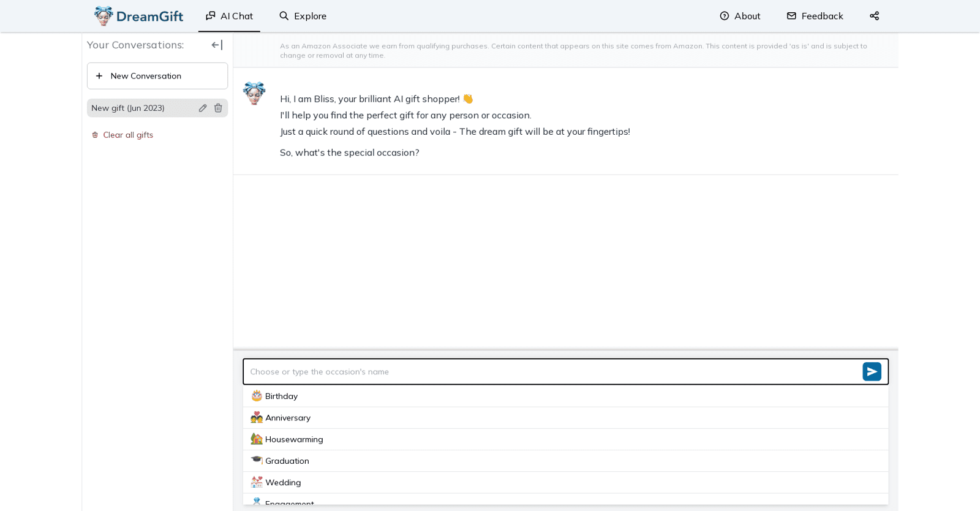This screenshot has height=511, width=980.
Task: Focus the occasion name input field
Action: point(551,372)
